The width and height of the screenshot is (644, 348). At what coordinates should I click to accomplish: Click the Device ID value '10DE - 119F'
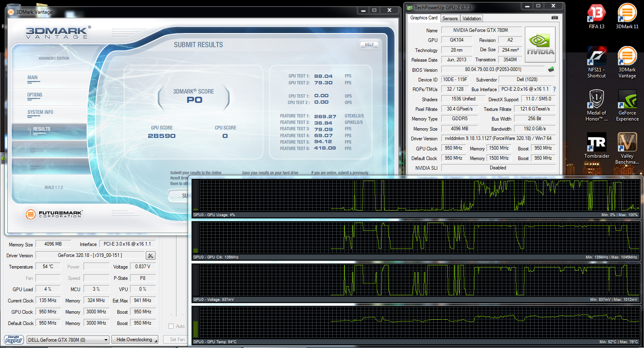tap(455, 79)
